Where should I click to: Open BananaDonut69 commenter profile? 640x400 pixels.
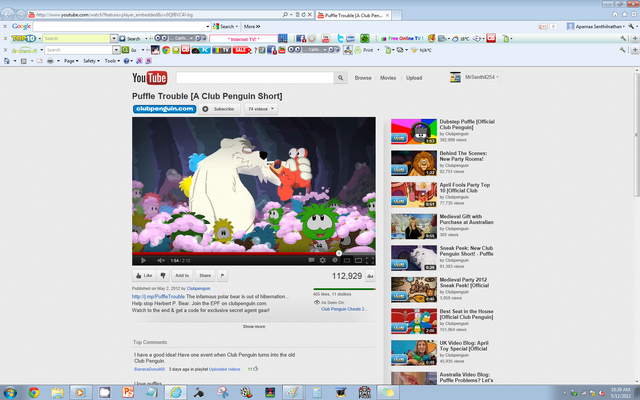149,369
